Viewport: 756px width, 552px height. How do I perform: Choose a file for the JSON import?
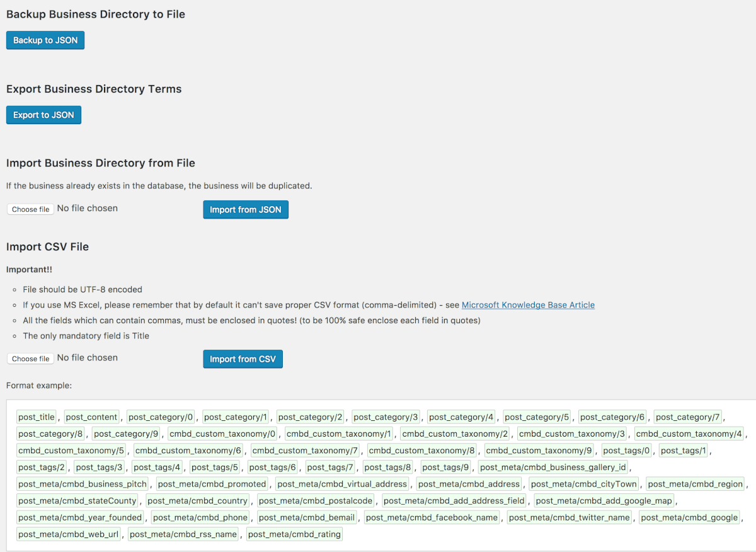pyautogui.click(x=30, y=209)
